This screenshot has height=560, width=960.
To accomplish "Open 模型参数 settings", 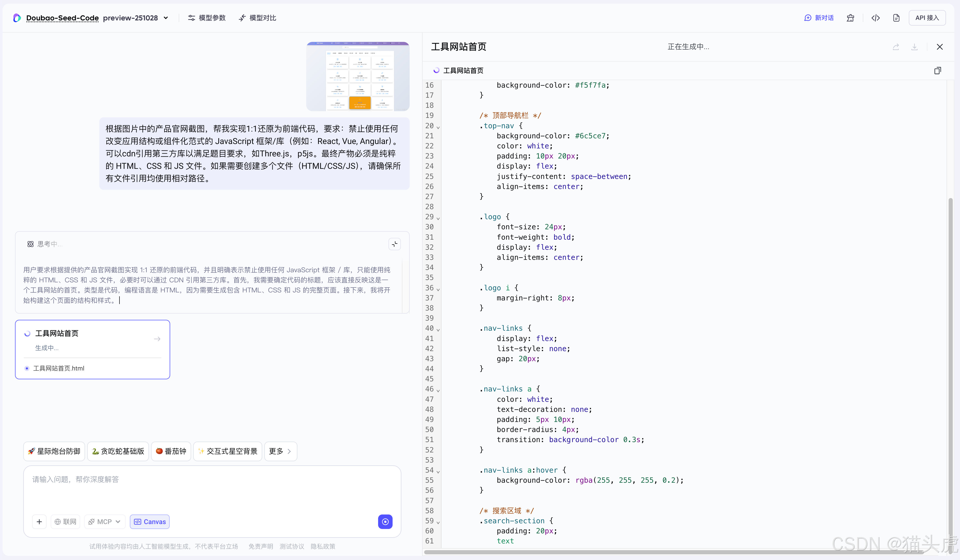I will [207, 18].
